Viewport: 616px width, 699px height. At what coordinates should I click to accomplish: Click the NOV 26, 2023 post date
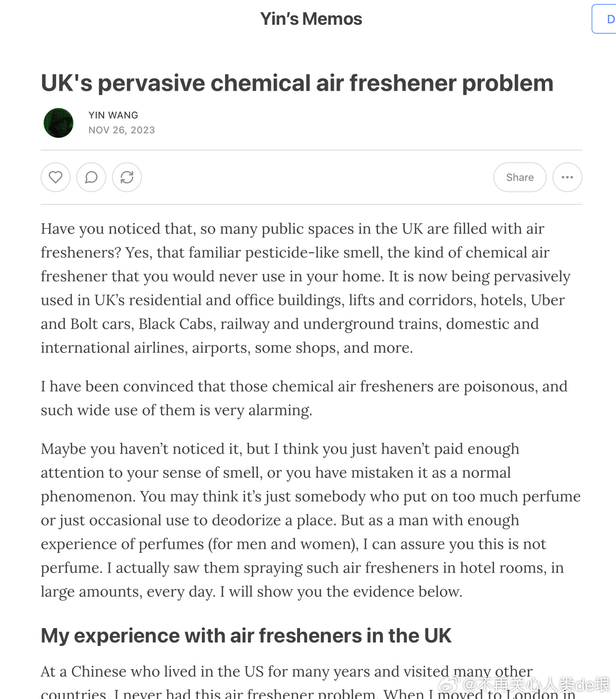coord(122,130)
